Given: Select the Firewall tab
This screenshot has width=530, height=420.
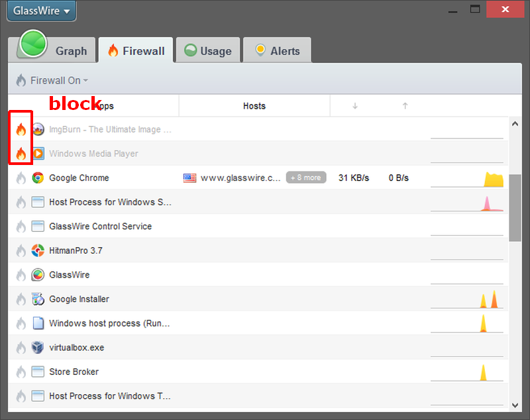Looking at the screenshot, I should pos(136,51).
